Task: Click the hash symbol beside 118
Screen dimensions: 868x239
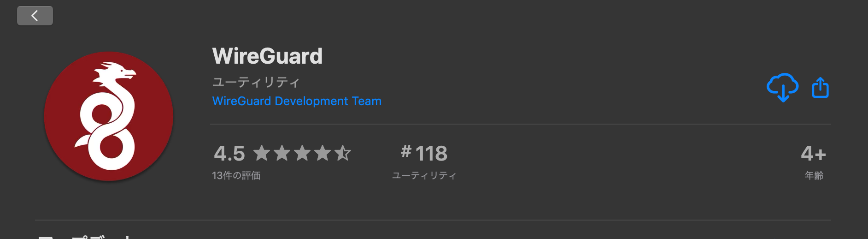Action: tap(406, 151)
